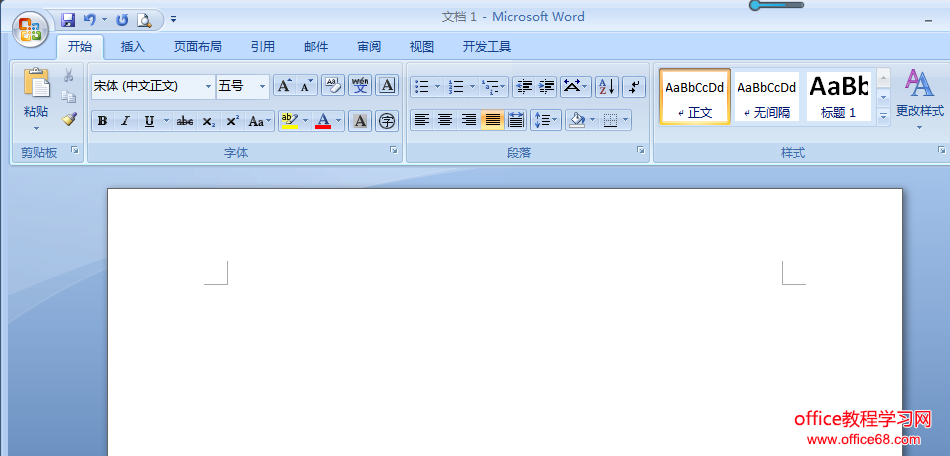Increase paragraph indent
The width and height of the screenshot is (950, 456).
click(546, 87)
